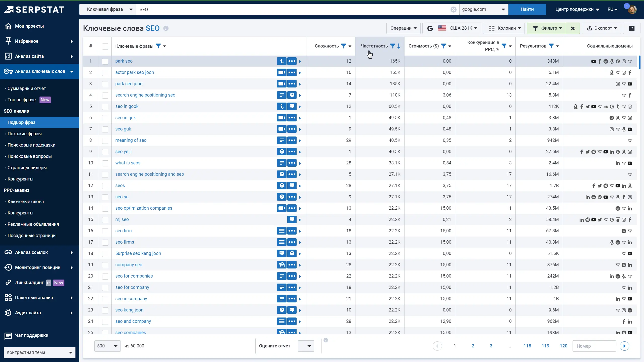Click the filter funnel icon in Сложность column

343,46
